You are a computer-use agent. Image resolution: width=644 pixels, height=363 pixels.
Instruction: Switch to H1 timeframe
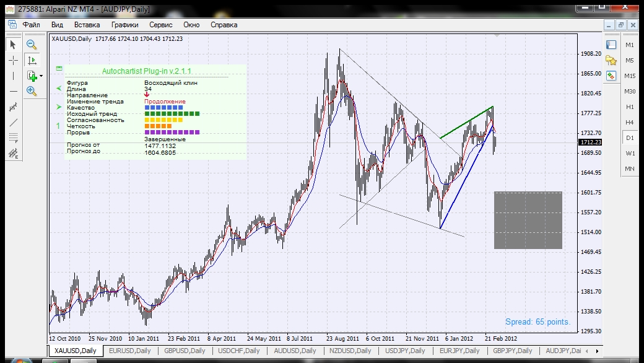point(630,107)
